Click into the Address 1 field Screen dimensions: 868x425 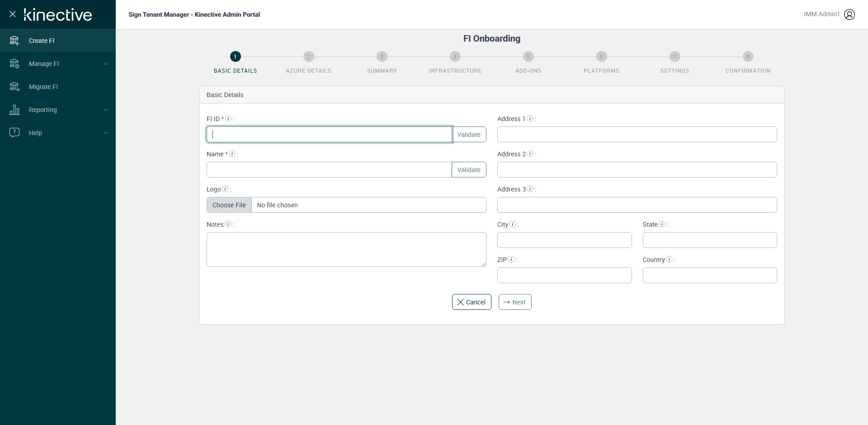click(637, 135)
